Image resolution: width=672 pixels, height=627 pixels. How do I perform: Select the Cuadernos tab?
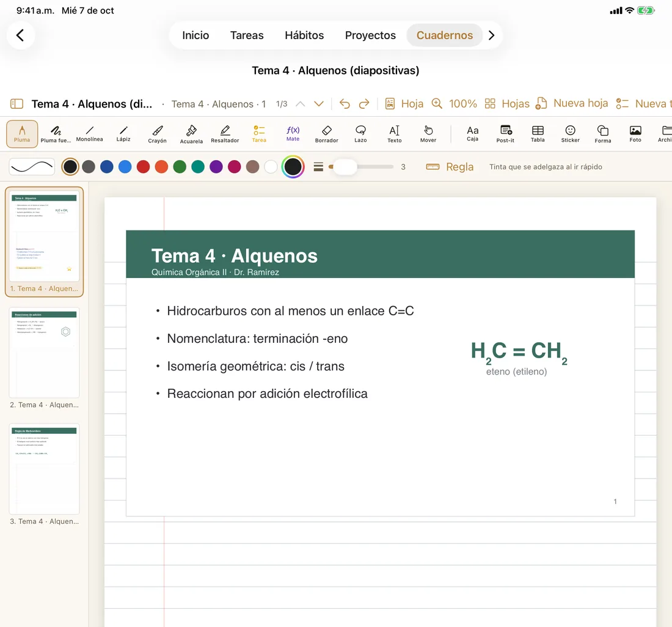[x=444, y=35]
